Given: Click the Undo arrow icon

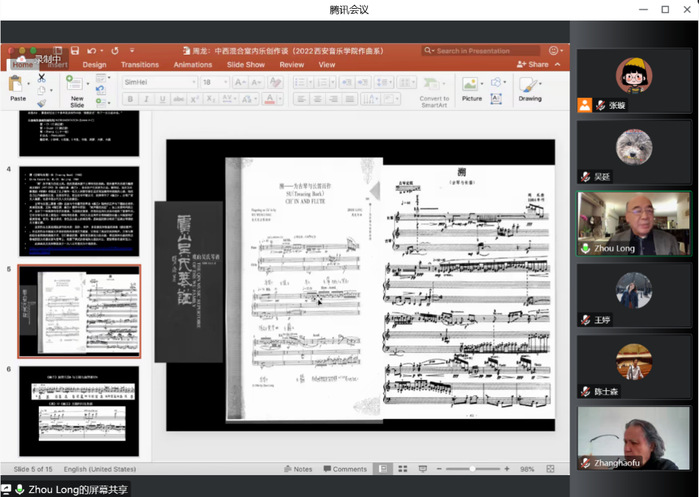Looking at the screenshot, I should (x=91, y=50).
